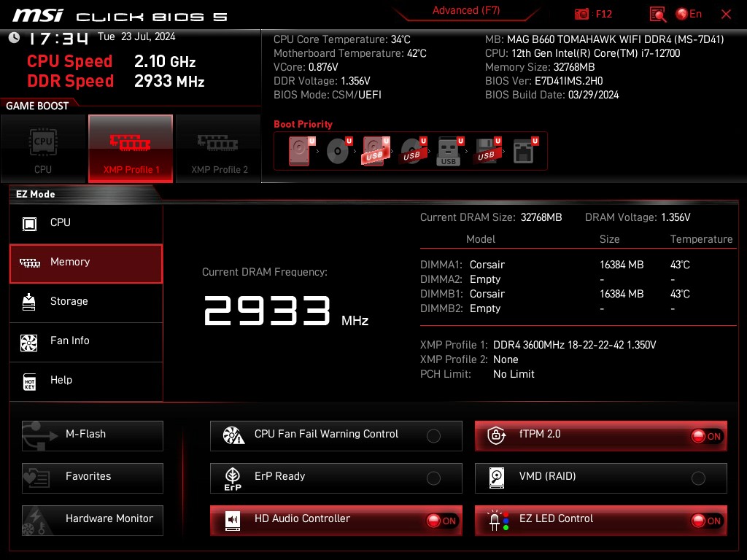Screen dimensions: 747x560
Task: Click the fan icon in sidebar
Action: 29,343
